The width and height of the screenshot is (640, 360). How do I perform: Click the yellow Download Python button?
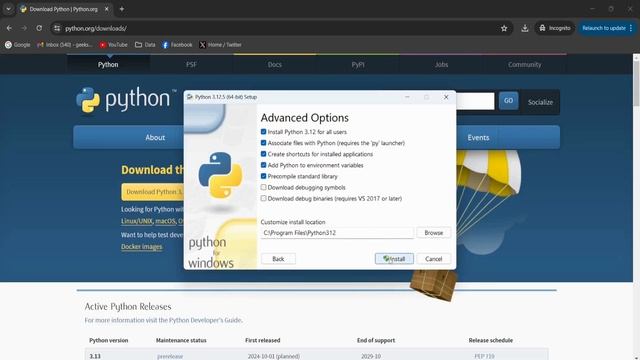152,192
